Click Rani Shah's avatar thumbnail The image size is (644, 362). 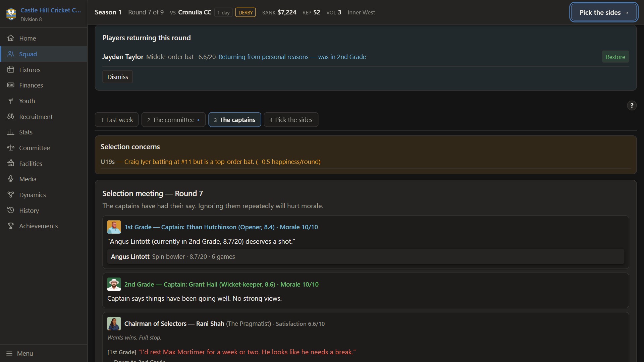(114, 323)
